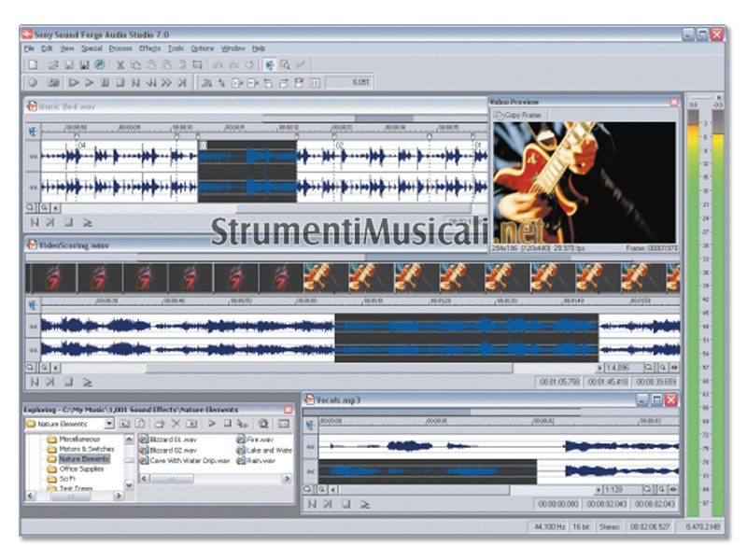Click the Delete icon in Explorer toolbar

pos(176,424)
